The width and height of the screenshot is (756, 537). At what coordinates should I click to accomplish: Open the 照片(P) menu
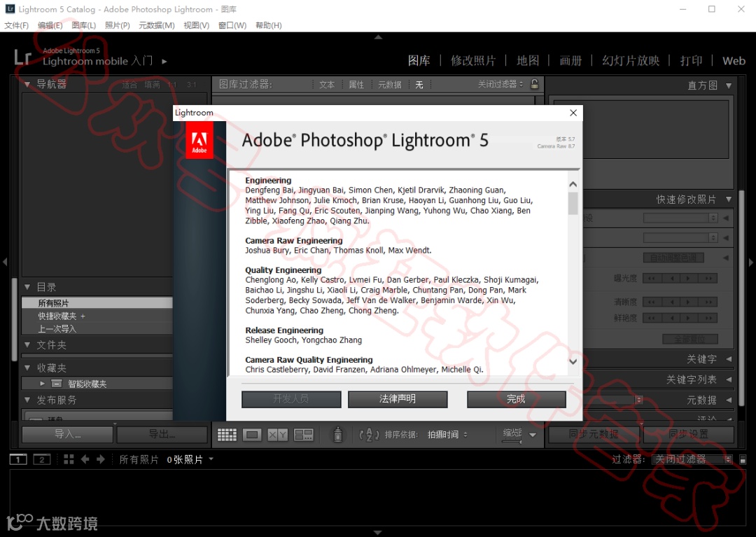pyautogui.click(x=118, y=25)
